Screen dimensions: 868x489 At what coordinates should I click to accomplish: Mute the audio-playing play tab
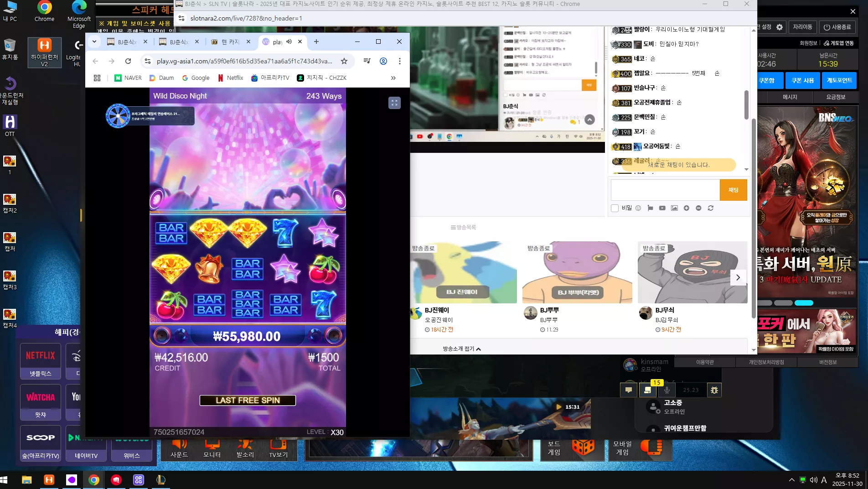[289, 42]
